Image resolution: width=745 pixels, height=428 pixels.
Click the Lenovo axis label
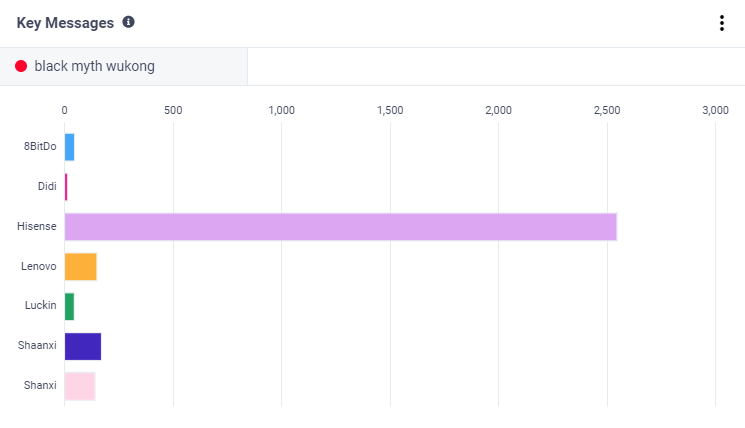(38, 267)
